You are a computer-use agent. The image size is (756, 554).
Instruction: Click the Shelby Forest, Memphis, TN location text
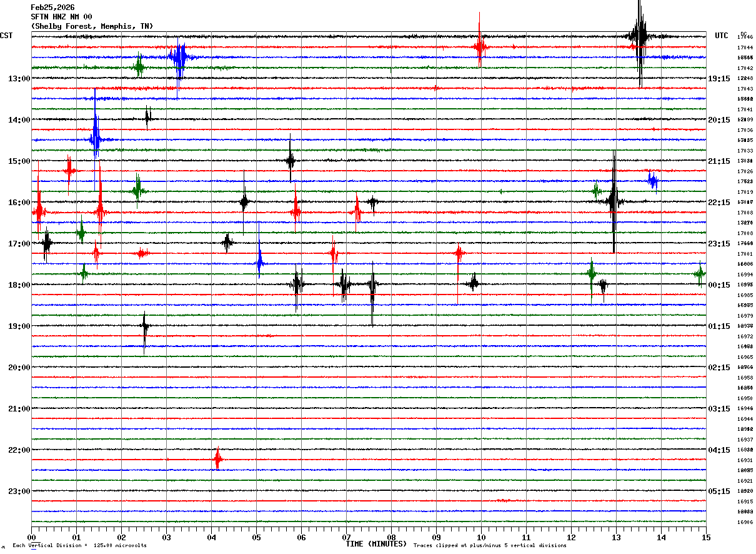click(x=92, y=26)
